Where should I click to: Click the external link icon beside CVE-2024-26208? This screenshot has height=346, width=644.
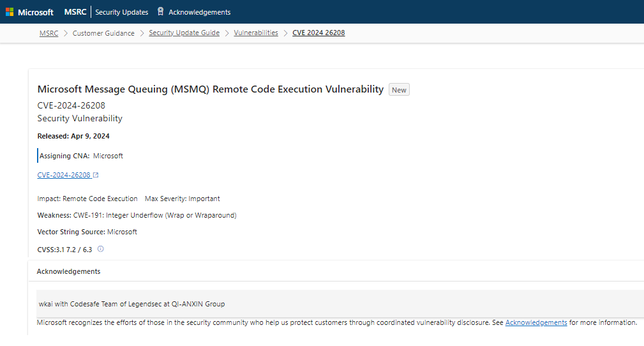(96, 175)
